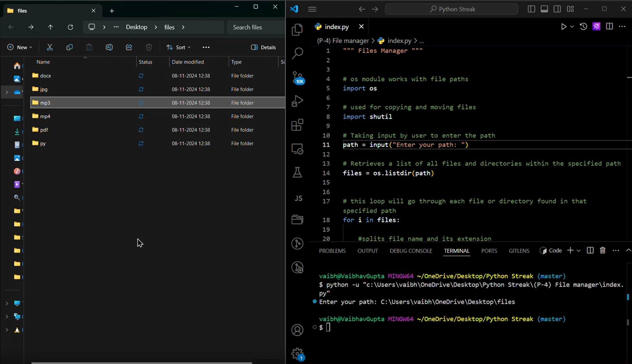The image size is (632, 364).
Task: Open New dropdown in File Explorer
Action: [20, 47]
